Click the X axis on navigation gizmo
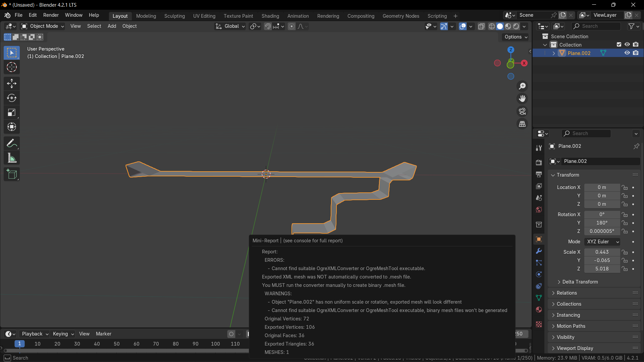 [524, 63]
